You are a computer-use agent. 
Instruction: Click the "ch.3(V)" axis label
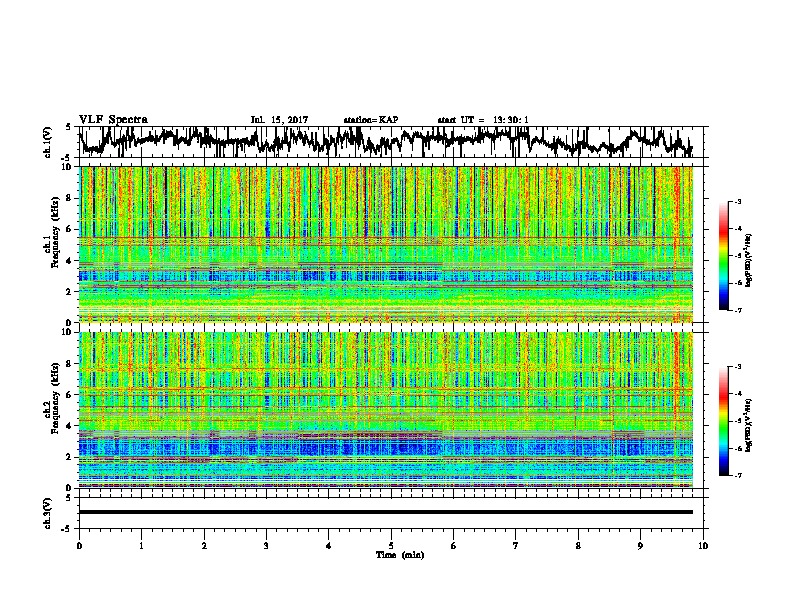(48, 513)
